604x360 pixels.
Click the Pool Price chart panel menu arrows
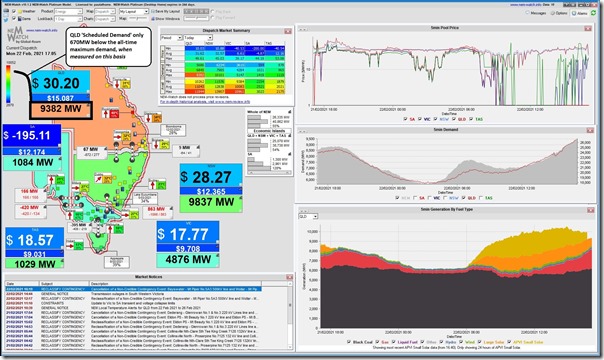coord(302,29)
